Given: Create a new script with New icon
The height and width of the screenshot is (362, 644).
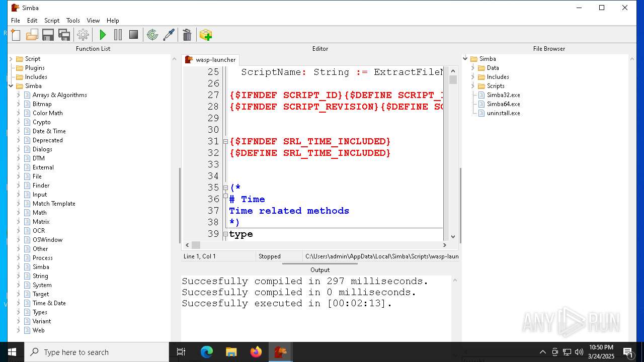Looking at the screenshot, I should point(16,35).
